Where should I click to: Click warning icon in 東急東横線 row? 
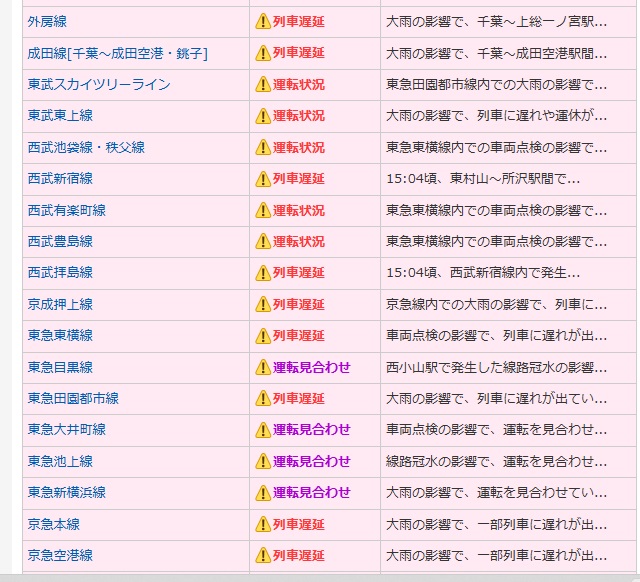(x=263, y=335)
